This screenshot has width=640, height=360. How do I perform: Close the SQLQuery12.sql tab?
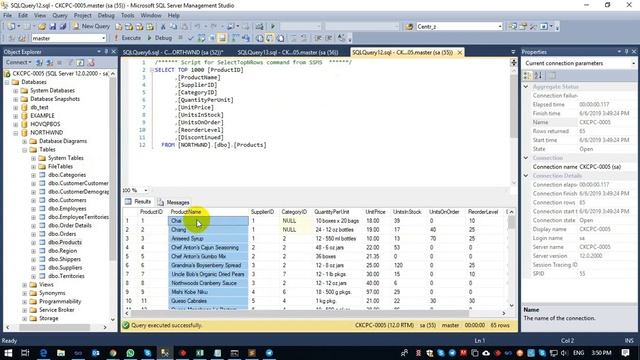click(460, 52)
